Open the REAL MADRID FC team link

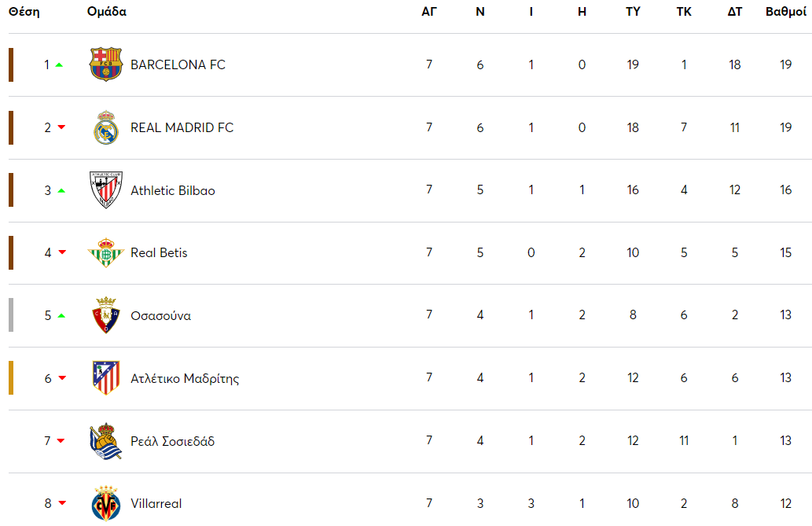[x=182, y=127]
